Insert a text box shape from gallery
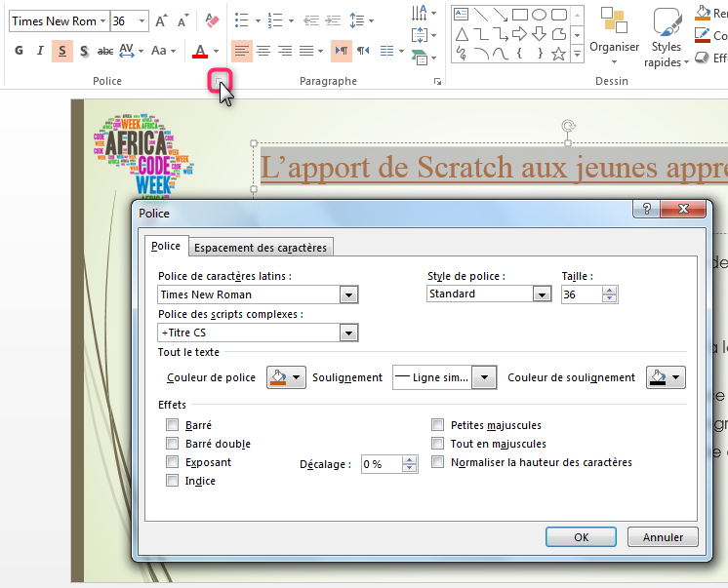Screen dimensions: 728x588 point(461,15)
